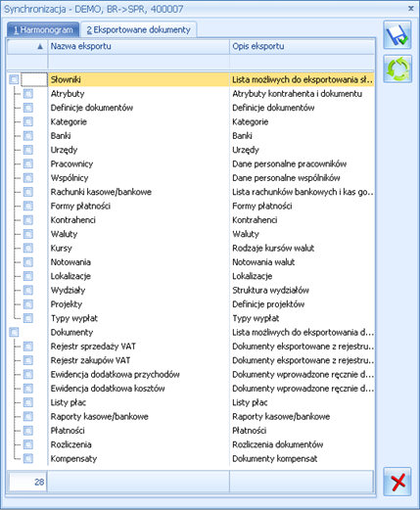Enable the Definicje dokumentów checkbox
420x510 pixels.
click(28, 108)
